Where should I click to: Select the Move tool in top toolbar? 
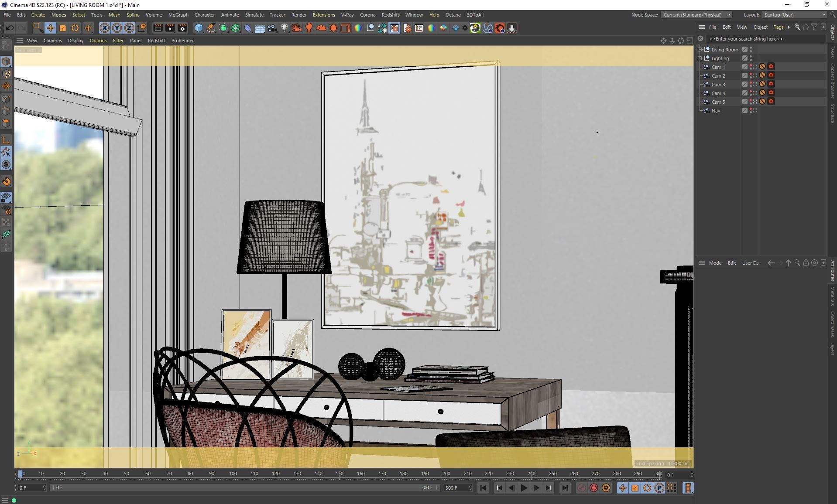[50, 28]
